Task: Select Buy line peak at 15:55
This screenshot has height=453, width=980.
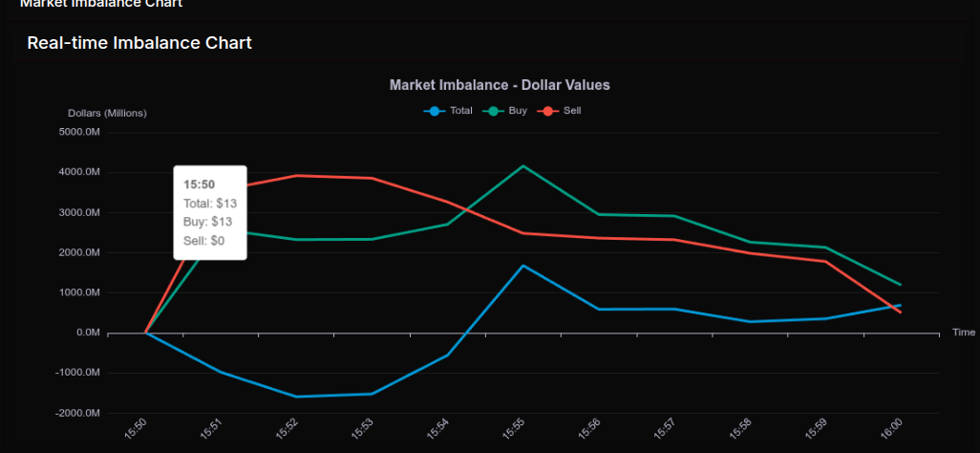Action: tap(522, 166)
